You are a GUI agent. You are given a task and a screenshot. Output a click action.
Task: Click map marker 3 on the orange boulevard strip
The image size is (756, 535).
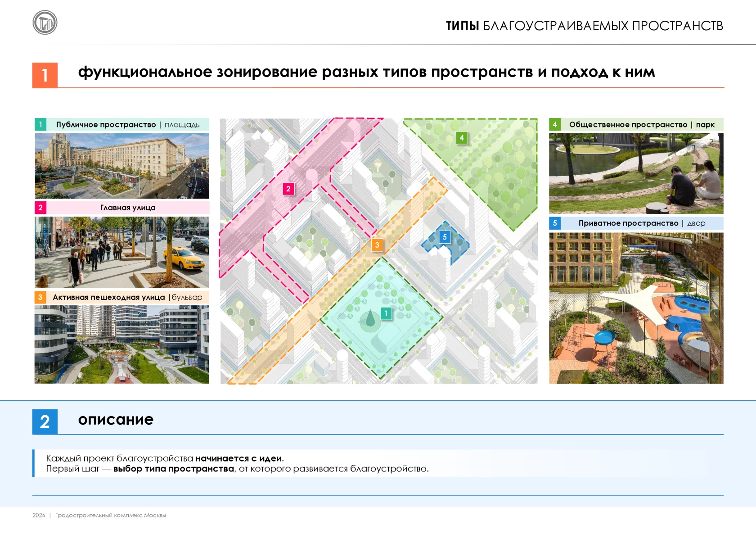(x=377, y=245)
